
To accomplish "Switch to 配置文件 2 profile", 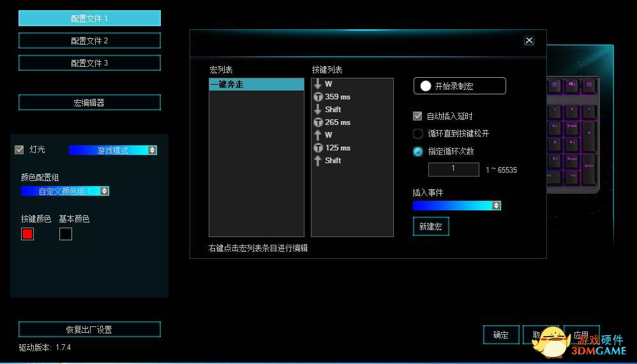I will coord(89,41).
